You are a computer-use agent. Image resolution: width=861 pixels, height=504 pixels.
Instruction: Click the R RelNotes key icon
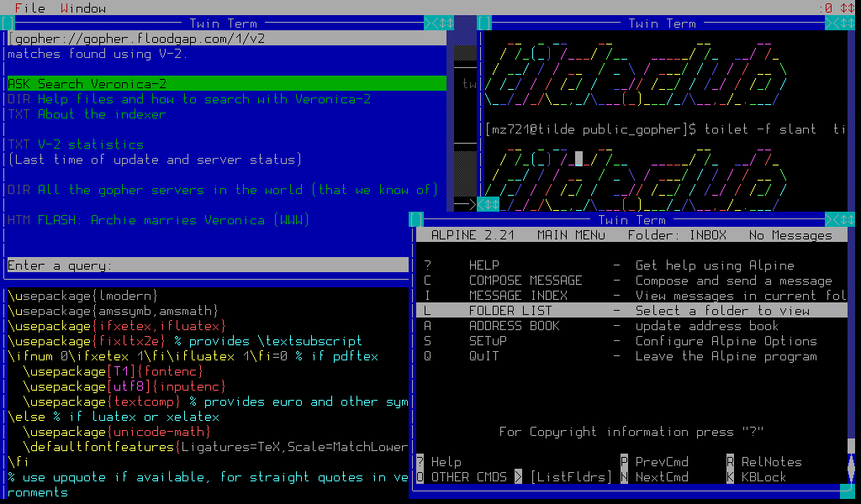click(x=730, y=461)
